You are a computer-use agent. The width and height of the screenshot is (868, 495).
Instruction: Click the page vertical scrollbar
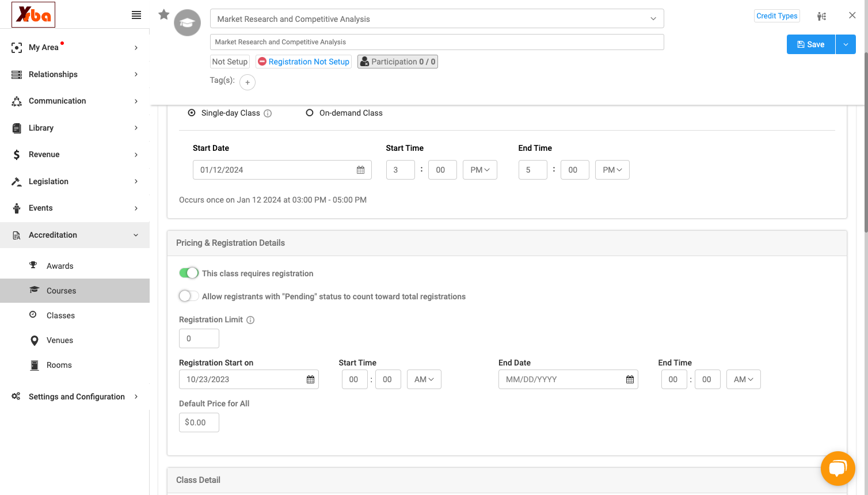(x=866, y=144)
